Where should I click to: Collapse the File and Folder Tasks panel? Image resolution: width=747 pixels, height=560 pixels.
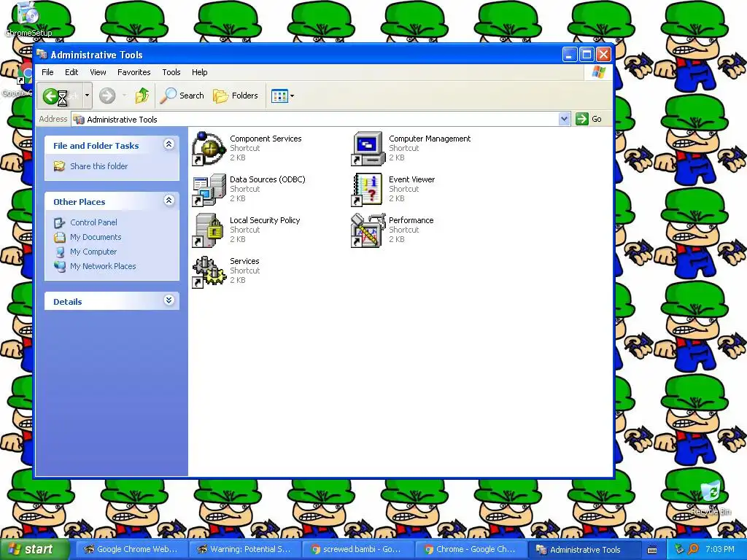[x=169, y=144]
